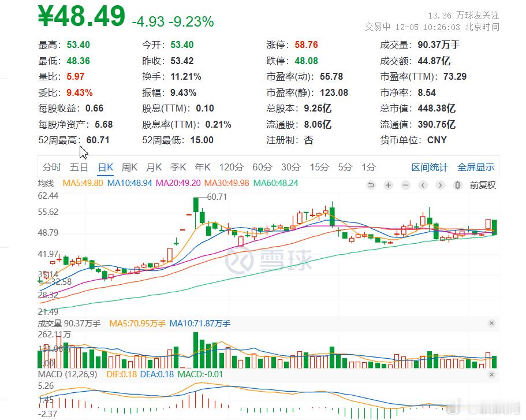Zoom in on the chart with the plus icon
526x420 pixels.
coord(388,185)
